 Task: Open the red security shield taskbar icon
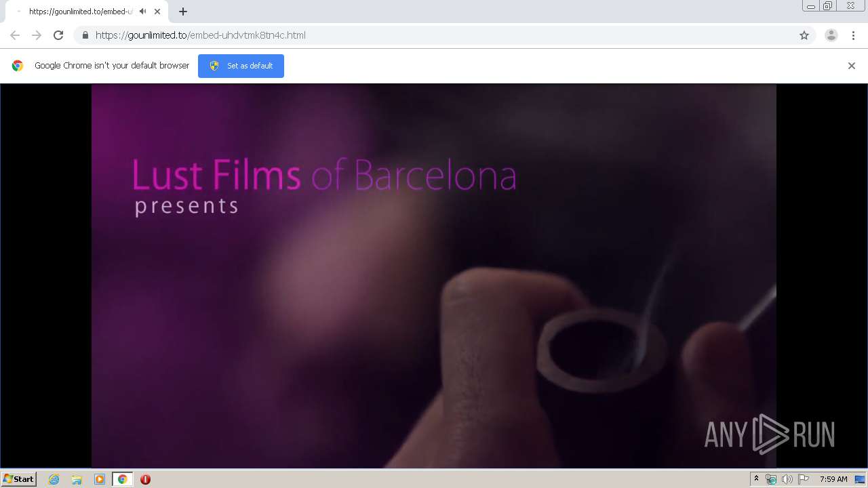145,479
